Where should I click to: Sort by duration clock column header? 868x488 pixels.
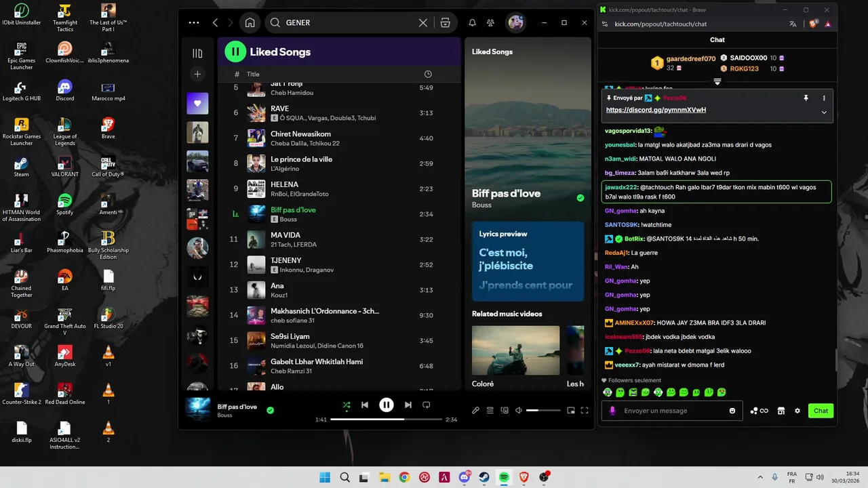point(428,74)
